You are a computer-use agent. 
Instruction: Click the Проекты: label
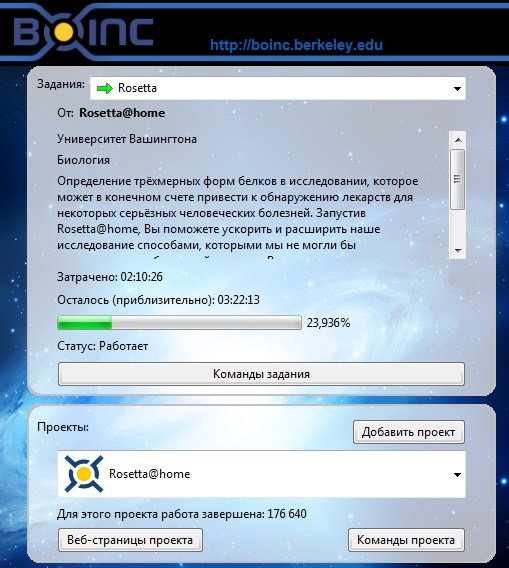click(63, 427)
